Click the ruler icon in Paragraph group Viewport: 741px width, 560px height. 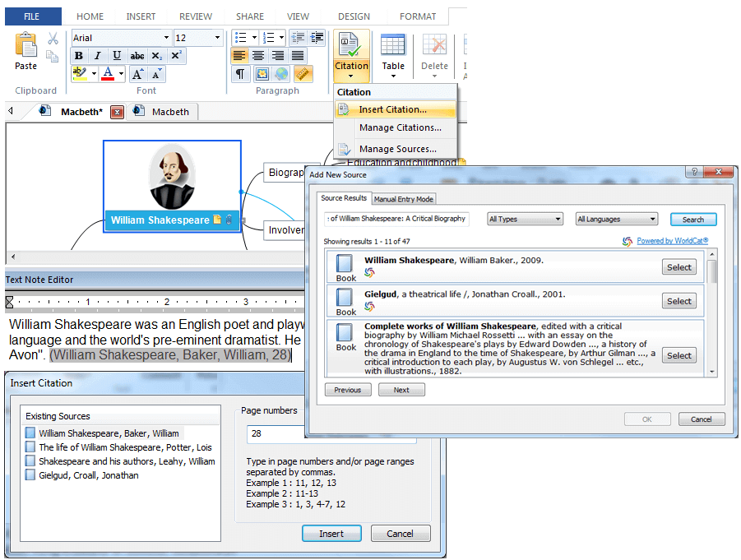303,74
